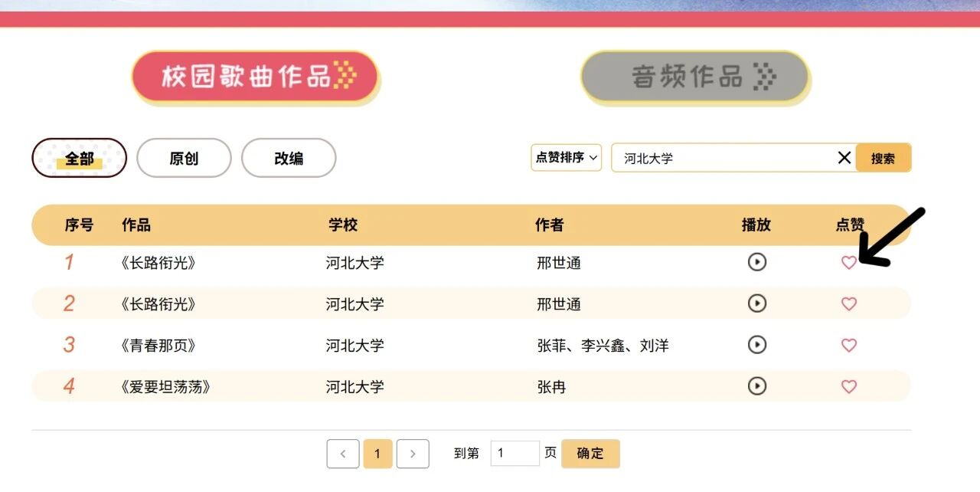Clear the search box with the X icon

tap(844, 158)
